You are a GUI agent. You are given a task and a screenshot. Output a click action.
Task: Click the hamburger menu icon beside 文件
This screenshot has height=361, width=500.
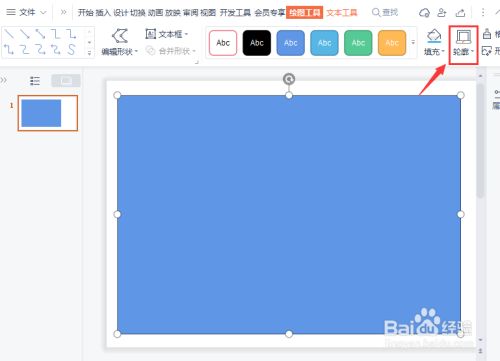coord(11,12)
